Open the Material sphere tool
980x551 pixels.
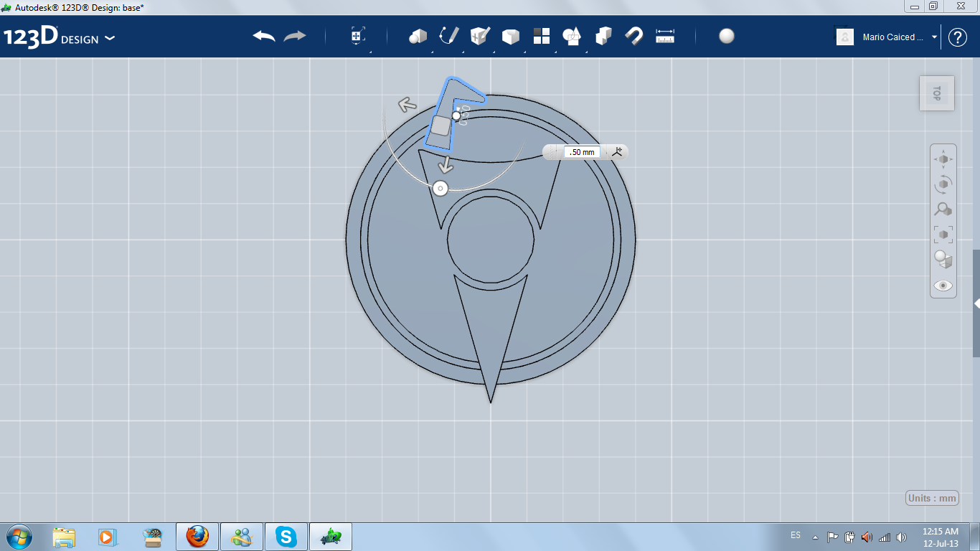pyautogui.click(x=727, y=36)
